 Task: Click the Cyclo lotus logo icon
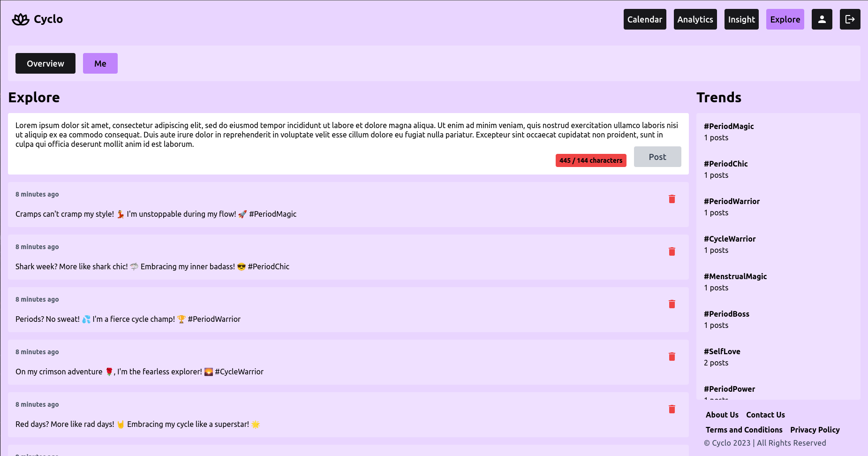21,19
